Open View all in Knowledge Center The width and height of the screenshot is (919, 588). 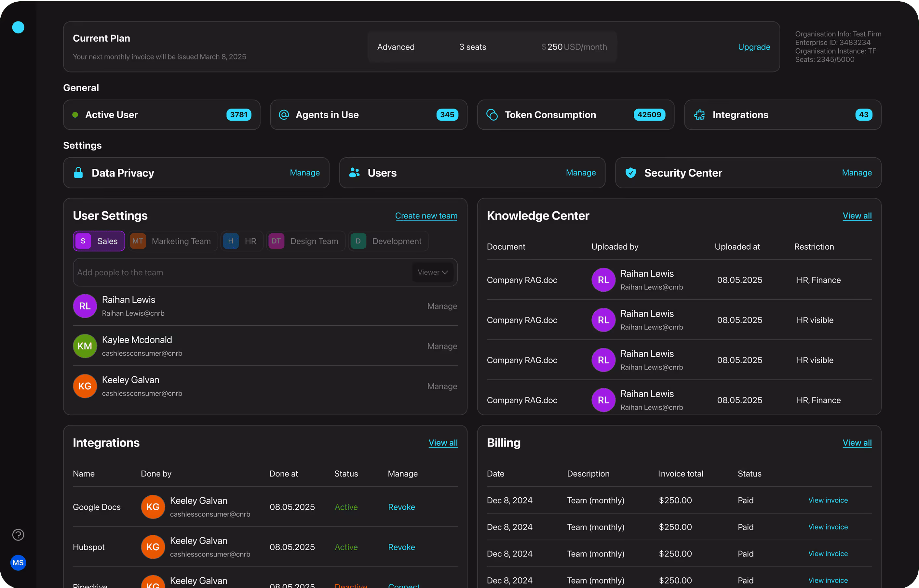[x=857, y=216]
